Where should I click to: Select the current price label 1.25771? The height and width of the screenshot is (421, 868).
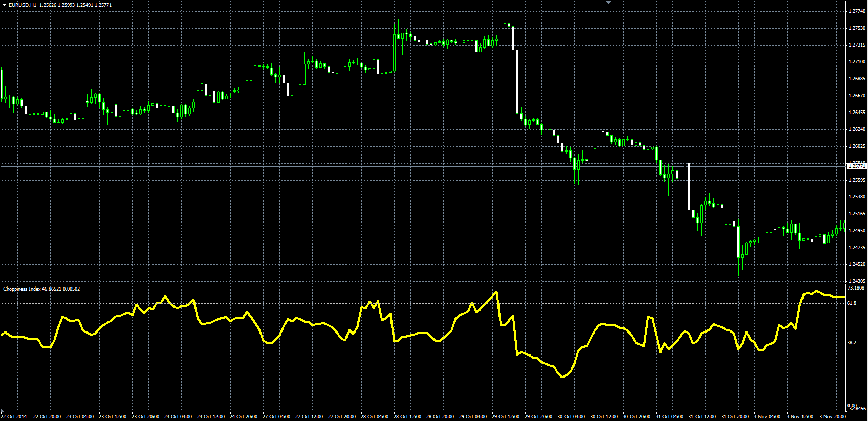tap(857, 166)
